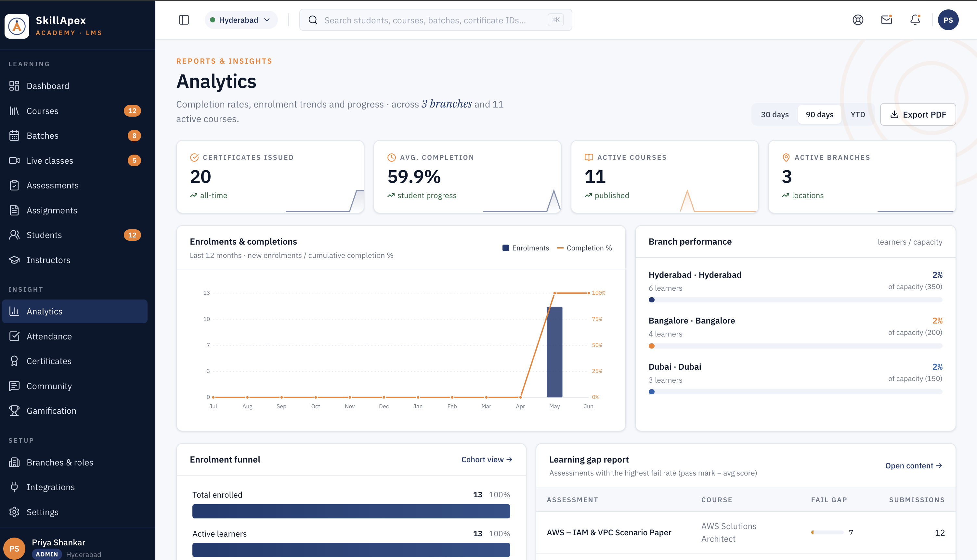
Task: Open the PS profile avatar in header
Action: [x=948, y=20]
